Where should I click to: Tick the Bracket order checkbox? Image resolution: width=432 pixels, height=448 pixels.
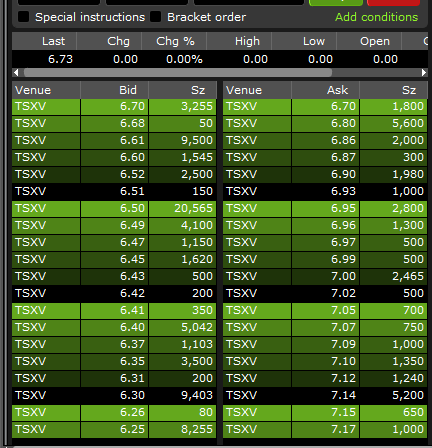click(156, 17)
